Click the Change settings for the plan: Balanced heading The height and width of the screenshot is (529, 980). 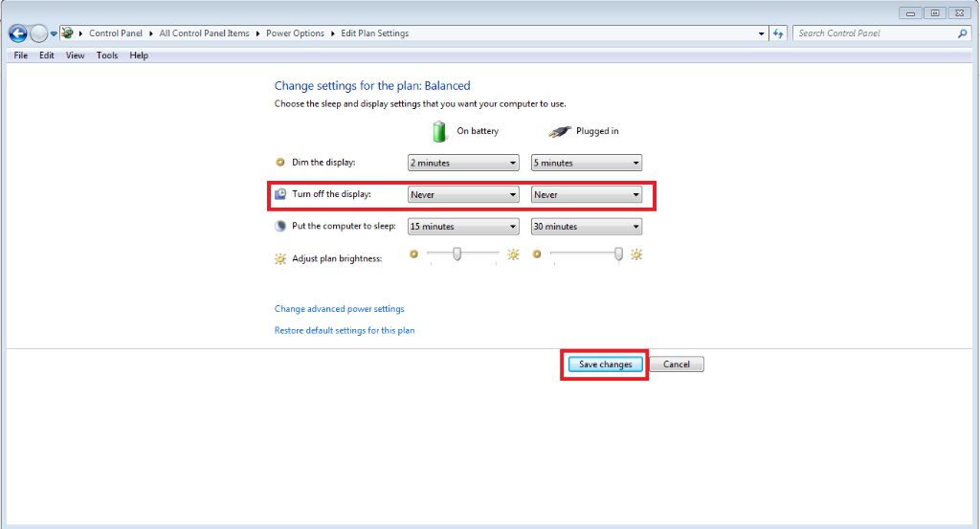coord(372,85)
